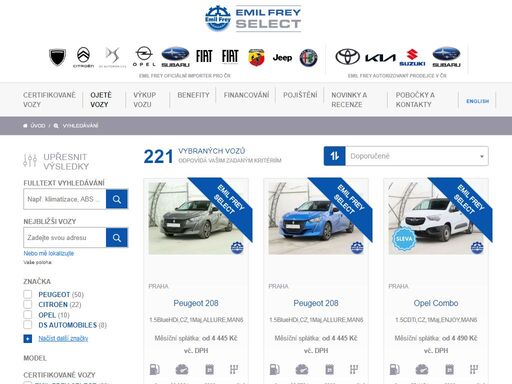Focus the 'Zadejte svou adresu' input field

[65, 237]
